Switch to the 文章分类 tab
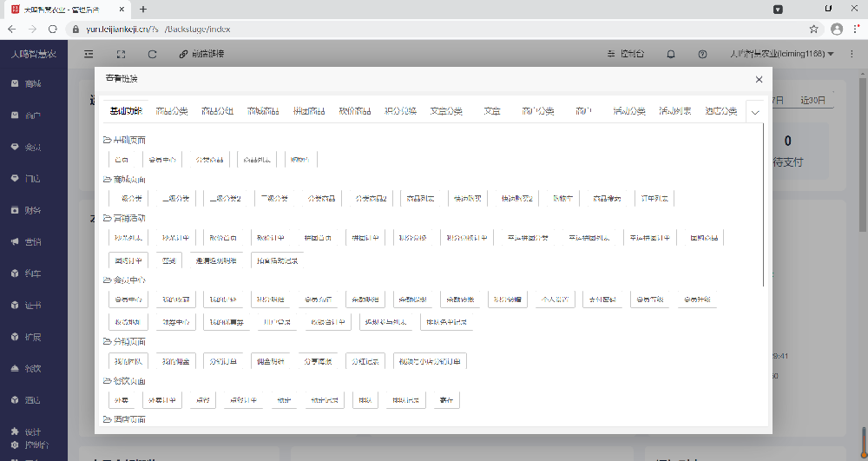Image resolution: width=868 pixels, height=461 pixels. (x=446, y=111)
